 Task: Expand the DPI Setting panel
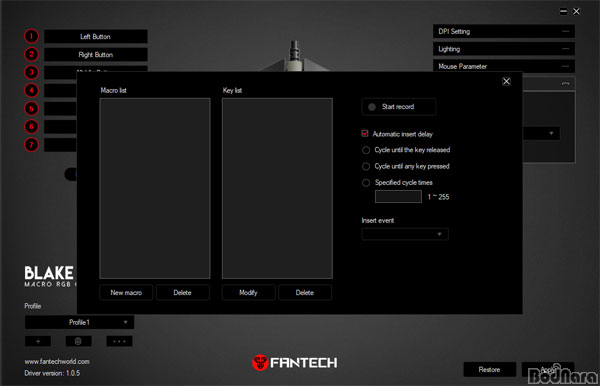(x=504, y=31)
